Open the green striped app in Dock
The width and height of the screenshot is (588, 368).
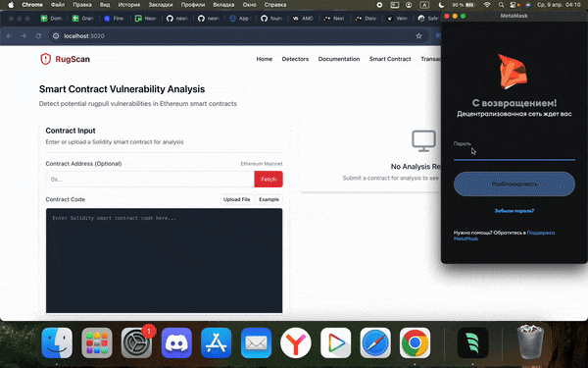[x=473, y=342]
